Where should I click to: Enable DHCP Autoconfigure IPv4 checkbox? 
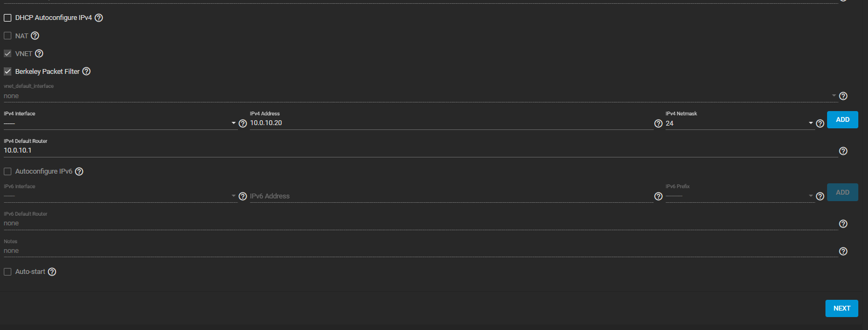[x=8, y=18]
